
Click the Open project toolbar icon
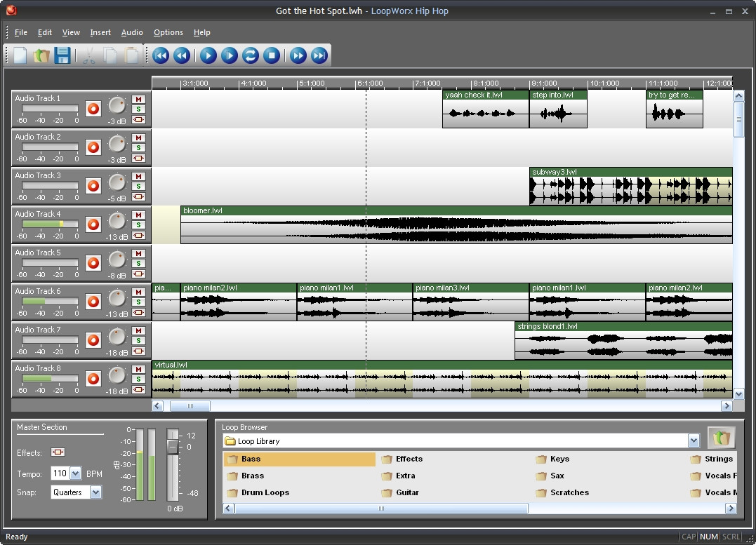click(41, 55)
